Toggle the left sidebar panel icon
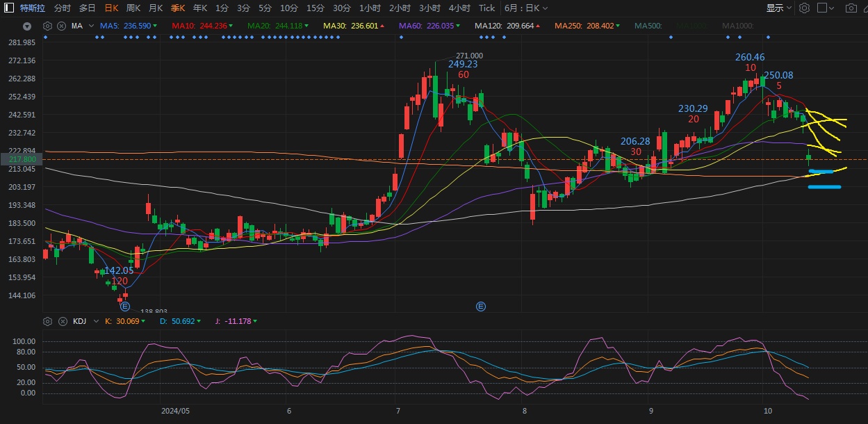 (x=8, y=8)
